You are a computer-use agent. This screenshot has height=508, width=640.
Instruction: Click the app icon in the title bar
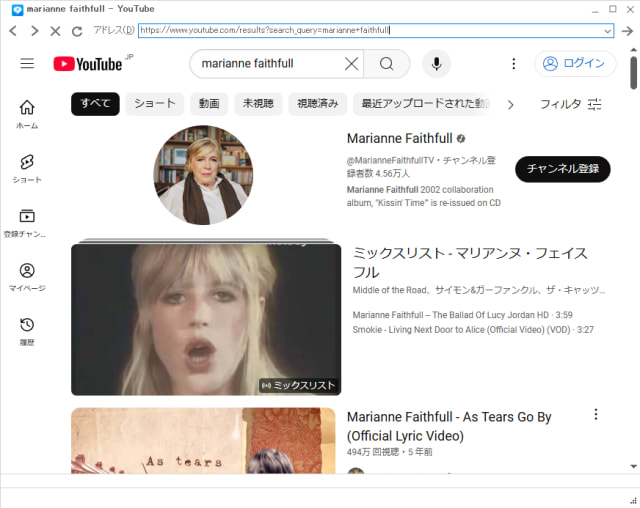tap(17, 9)
